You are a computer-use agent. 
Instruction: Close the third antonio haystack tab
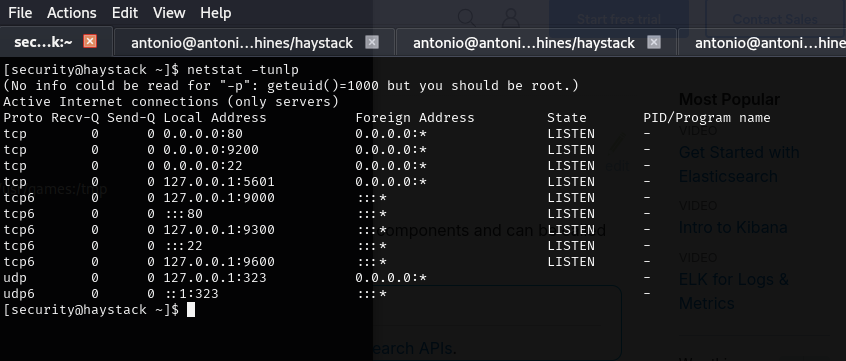click(x=654, y=42)
